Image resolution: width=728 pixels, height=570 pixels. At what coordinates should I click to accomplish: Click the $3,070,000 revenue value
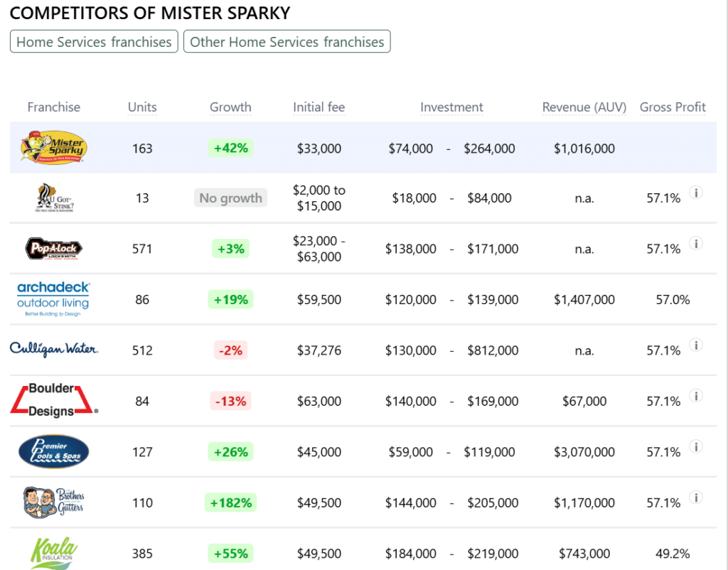pos(584,452)
